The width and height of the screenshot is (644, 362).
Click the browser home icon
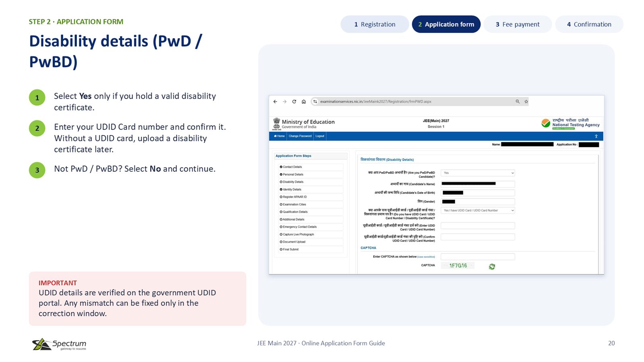coord(304,102)
